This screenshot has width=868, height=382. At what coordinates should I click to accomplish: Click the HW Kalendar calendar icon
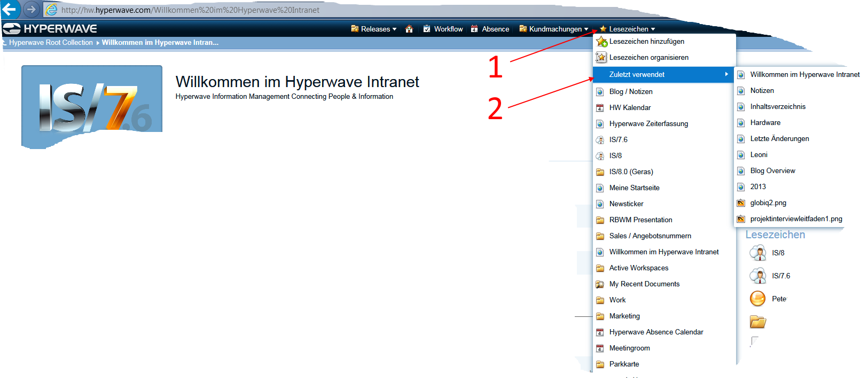[600, 108]
